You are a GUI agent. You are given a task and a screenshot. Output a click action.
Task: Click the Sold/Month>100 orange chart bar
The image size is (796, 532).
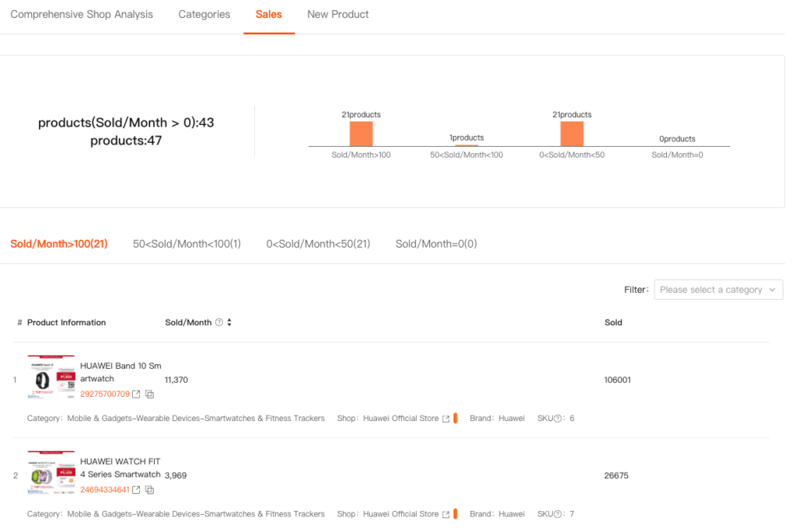click(361, 134)
